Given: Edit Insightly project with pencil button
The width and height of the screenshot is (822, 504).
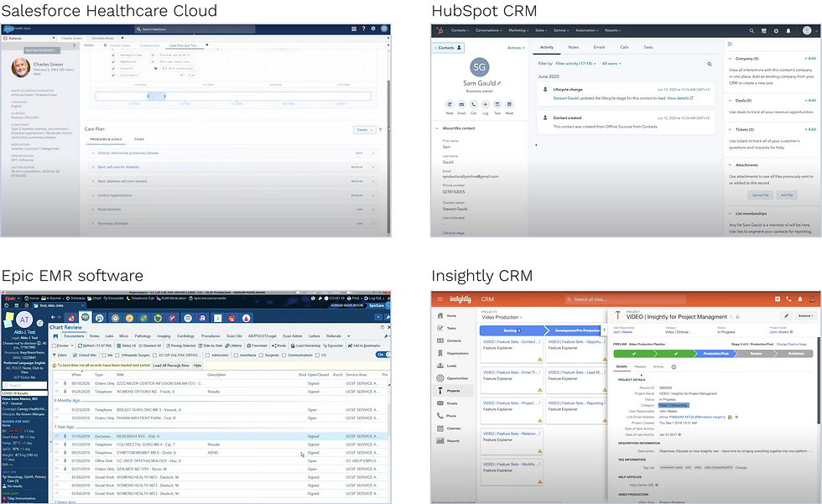Looking at the screenshot, I should pyautogui.click(x=787, y=316).
